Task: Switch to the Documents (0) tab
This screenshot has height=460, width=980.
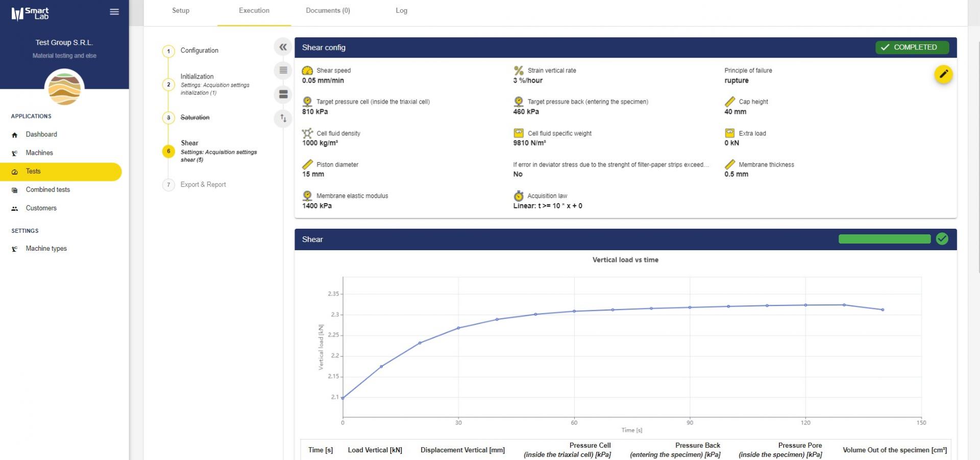Action: (328, 11)
